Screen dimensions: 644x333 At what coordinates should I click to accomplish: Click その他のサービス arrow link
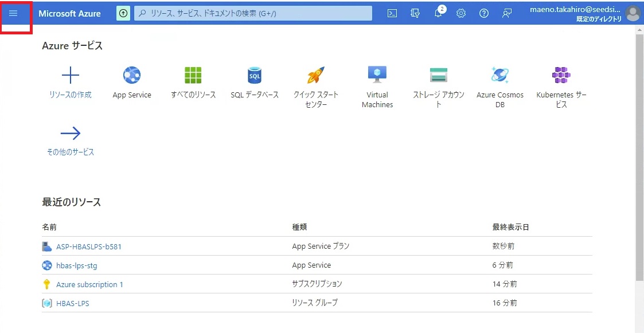[70, 134]
